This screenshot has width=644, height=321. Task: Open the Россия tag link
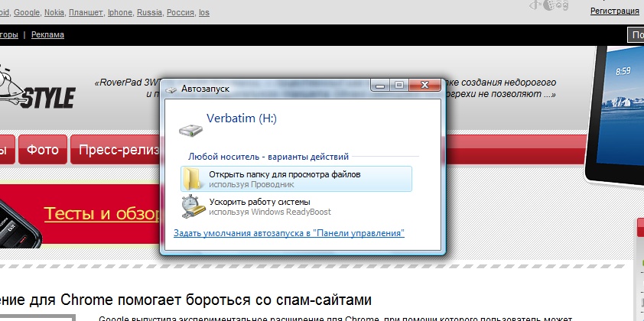(x=181, y=12)
